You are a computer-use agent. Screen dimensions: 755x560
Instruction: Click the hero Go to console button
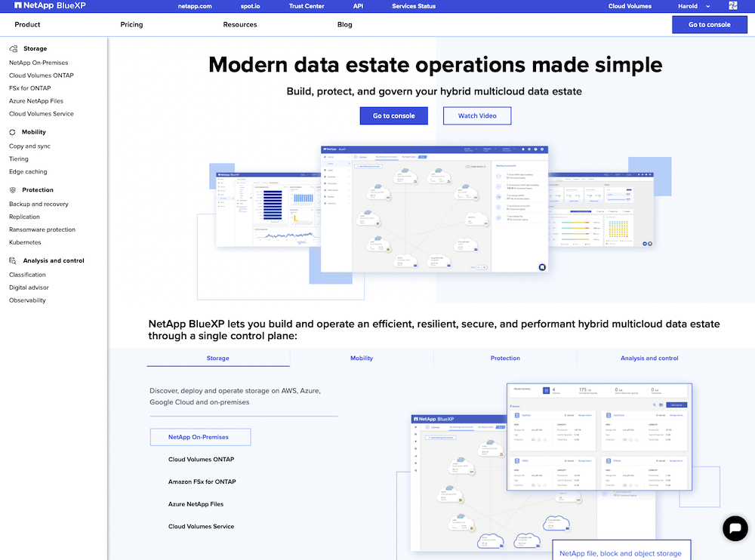click(394, 115)
